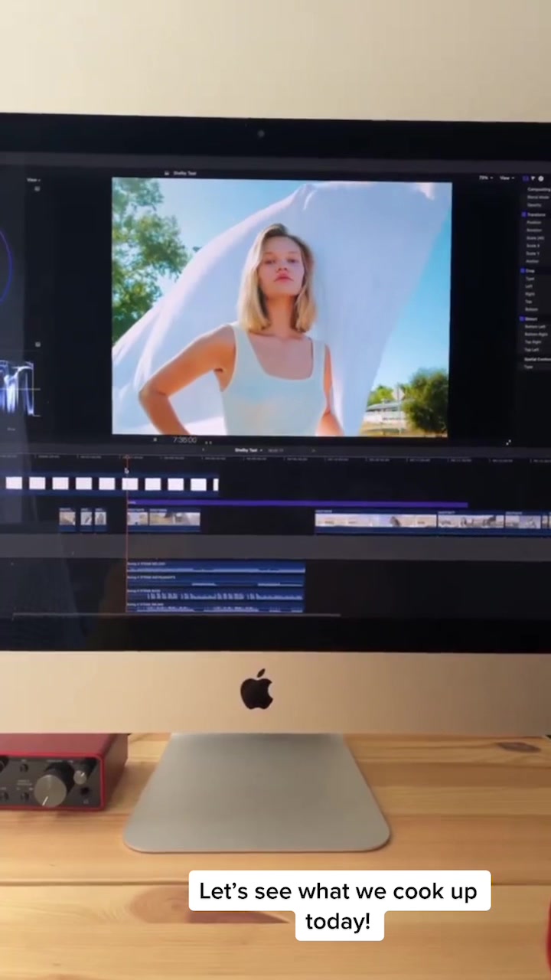Open the viewer View options dropdown

(506, 178)
